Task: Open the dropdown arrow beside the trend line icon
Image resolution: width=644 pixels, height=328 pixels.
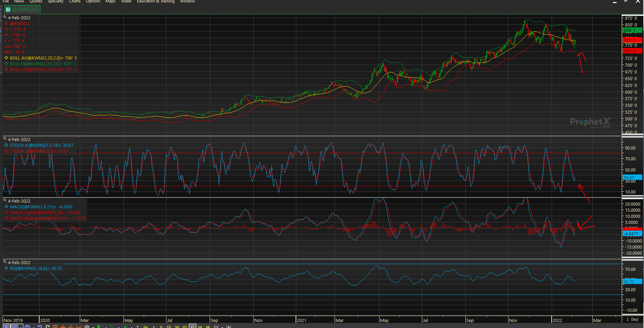Action: [x=118, y=327]
